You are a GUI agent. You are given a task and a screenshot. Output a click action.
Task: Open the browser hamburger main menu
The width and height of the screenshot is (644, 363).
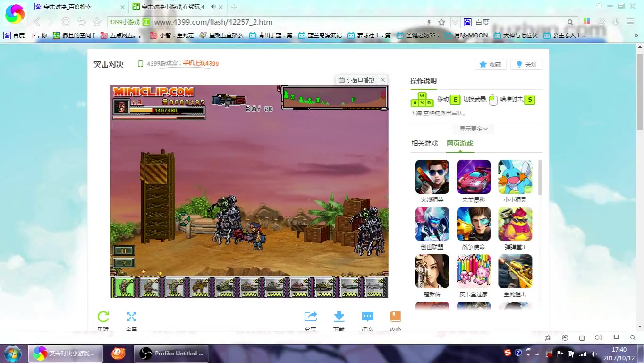(x=630, y=22)
